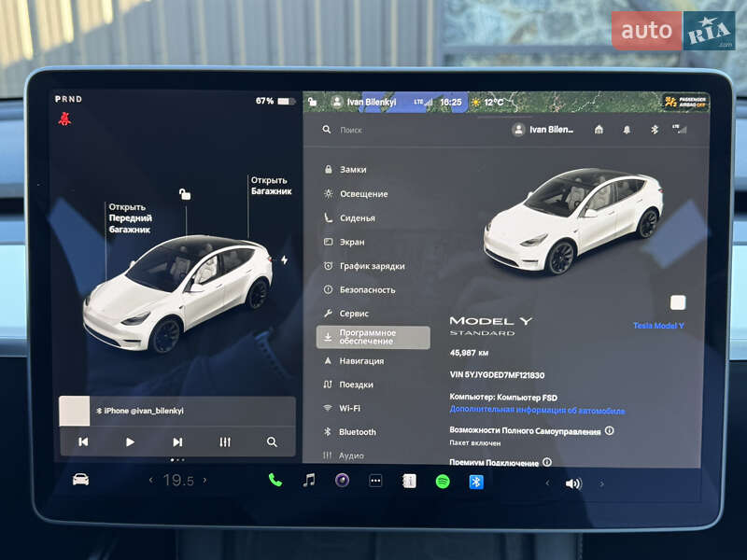Tap the album art thumbnail
Image resolution: width=747 pixels, height=560 pixels.
[75, 411]
